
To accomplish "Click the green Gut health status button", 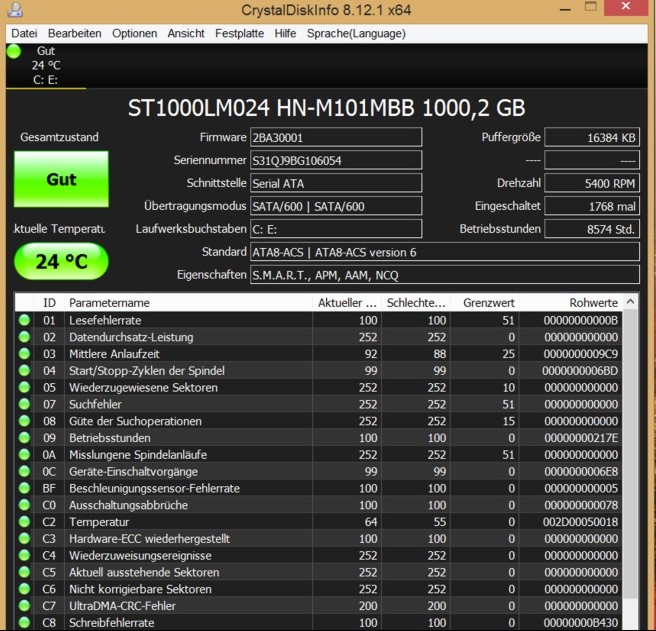I will [61, 180].
